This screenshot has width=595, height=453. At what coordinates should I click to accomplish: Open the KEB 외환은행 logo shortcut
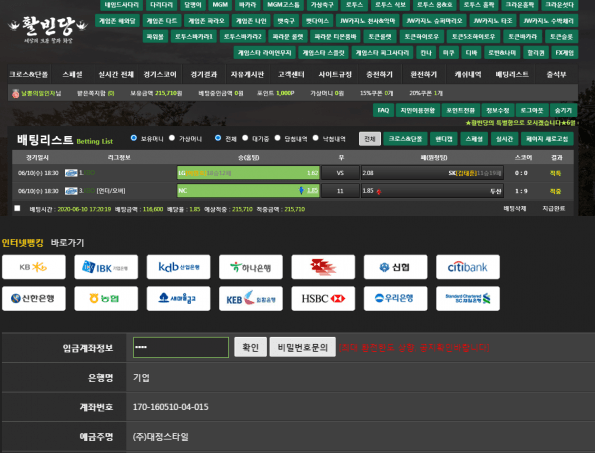251,299
